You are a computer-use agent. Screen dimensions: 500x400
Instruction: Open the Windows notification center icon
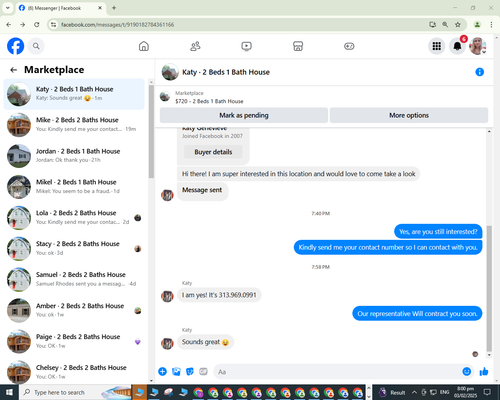[487, 392]
